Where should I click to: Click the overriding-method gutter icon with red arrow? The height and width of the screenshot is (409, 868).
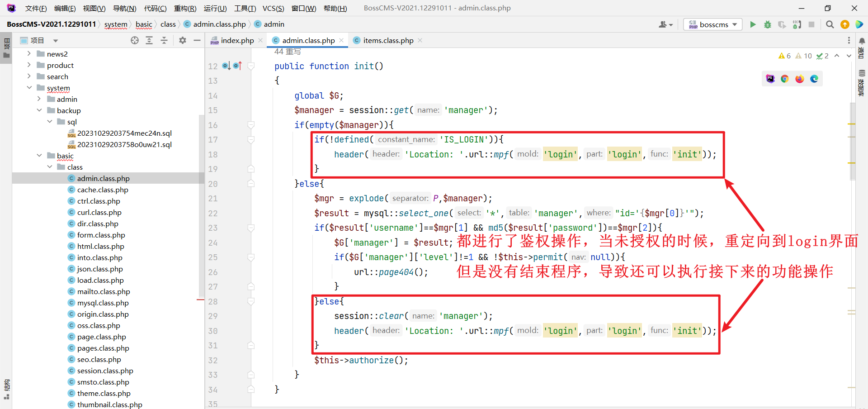pos(238,66)
